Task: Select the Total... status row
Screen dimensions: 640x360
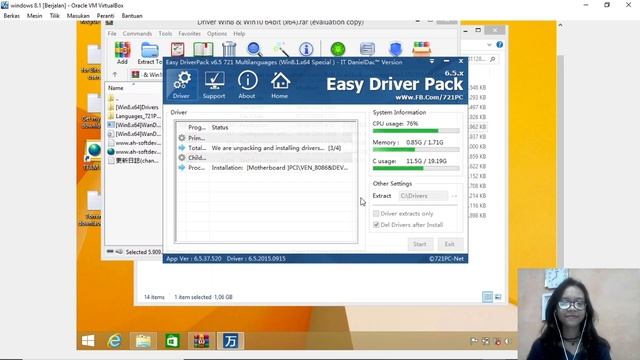Action: (265, 148)
